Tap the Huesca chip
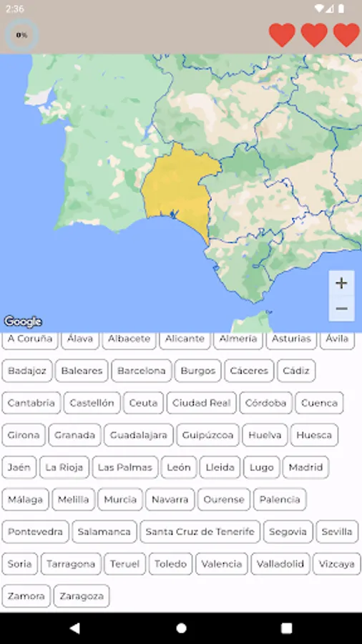 tap(314, 435)
